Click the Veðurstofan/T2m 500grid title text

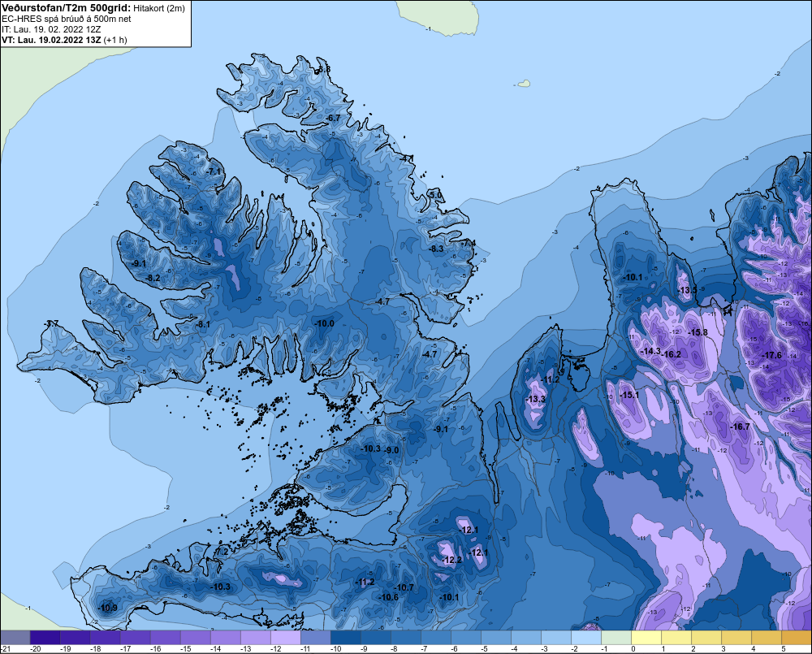66,8
